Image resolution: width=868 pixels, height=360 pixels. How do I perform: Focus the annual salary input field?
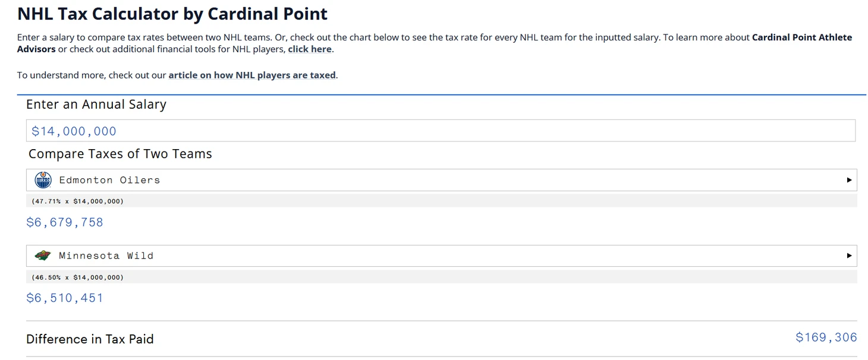click(x=440, y=131)
